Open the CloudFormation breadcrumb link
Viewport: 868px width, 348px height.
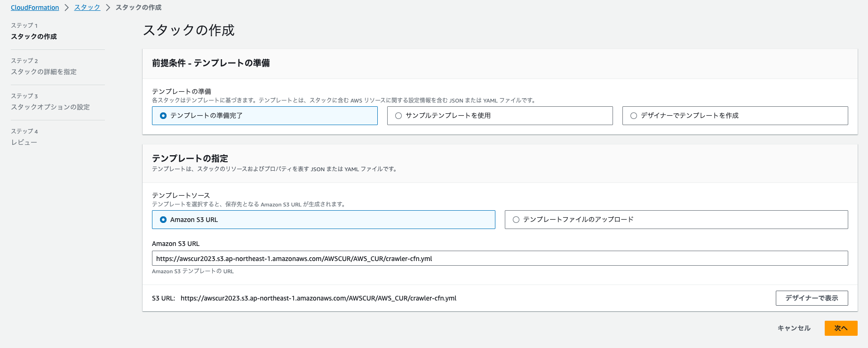35,8
